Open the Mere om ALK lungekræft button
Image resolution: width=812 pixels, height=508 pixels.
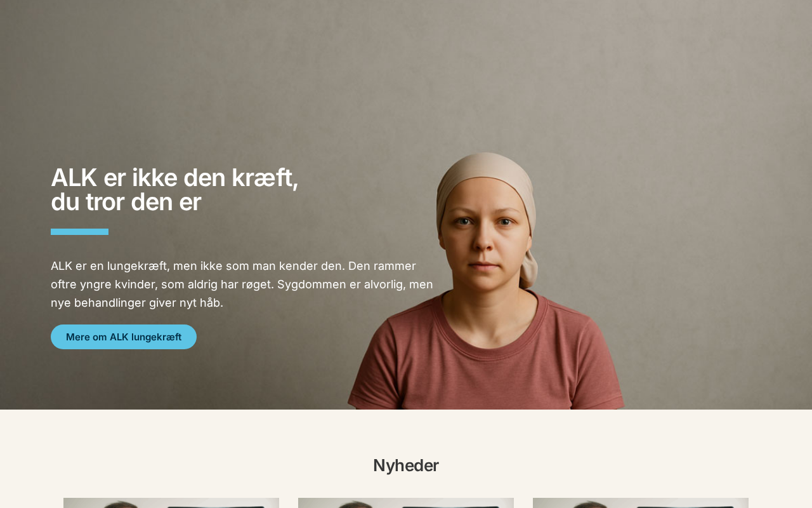tap(124, 337)
